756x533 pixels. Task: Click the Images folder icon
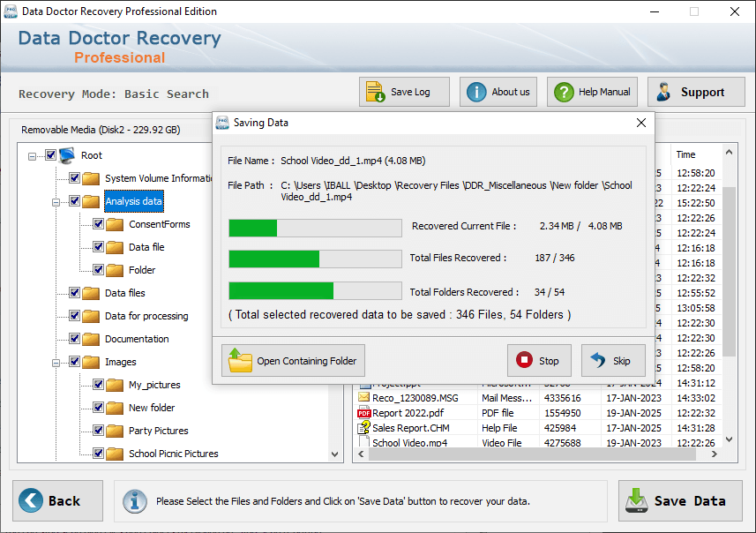click(x=91, y=362)
